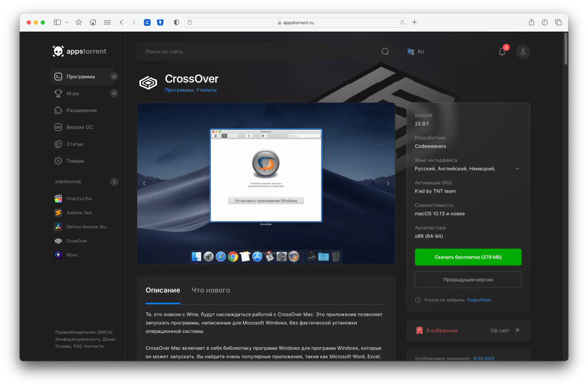Click the CrossOver app logo icon
588x387 pixels.
click(148, 83)
